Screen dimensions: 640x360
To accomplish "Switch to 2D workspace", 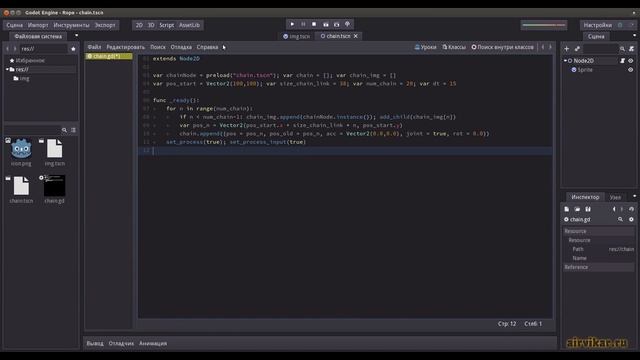I will [139, 25].
